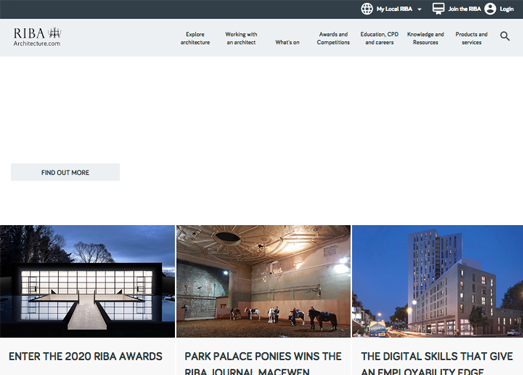The width and height of the screenshot is (523, 375).
Task: Open the Enter the 2020 RIBA Awards headline
Action: (x=85, y=356)
